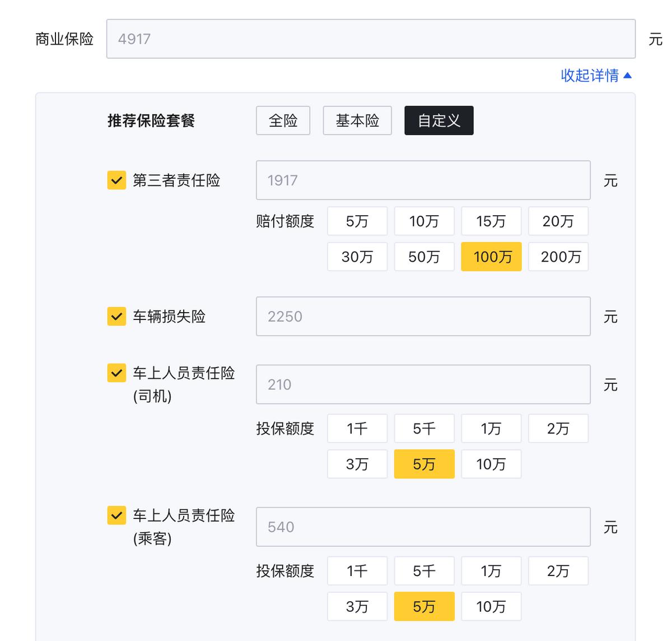Set third-party payout to 20万

click(558, 221)
